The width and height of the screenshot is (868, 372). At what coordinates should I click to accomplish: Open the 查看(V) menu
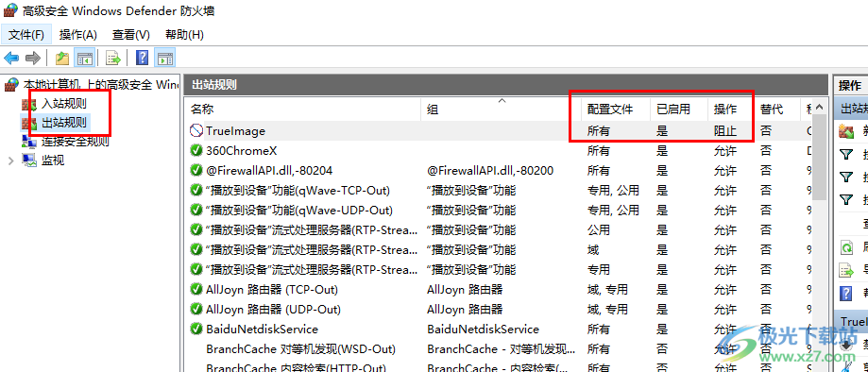(131, 35)
